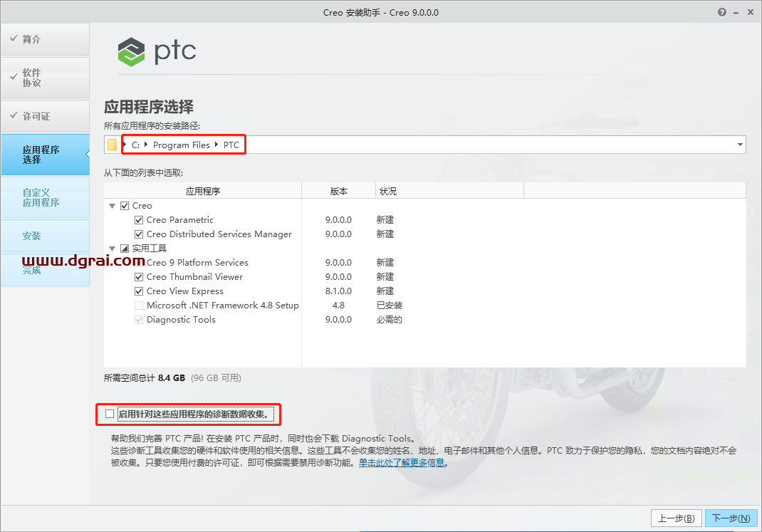
Task: Collapse the Creo tree group
Action: [x=113, y=206]
